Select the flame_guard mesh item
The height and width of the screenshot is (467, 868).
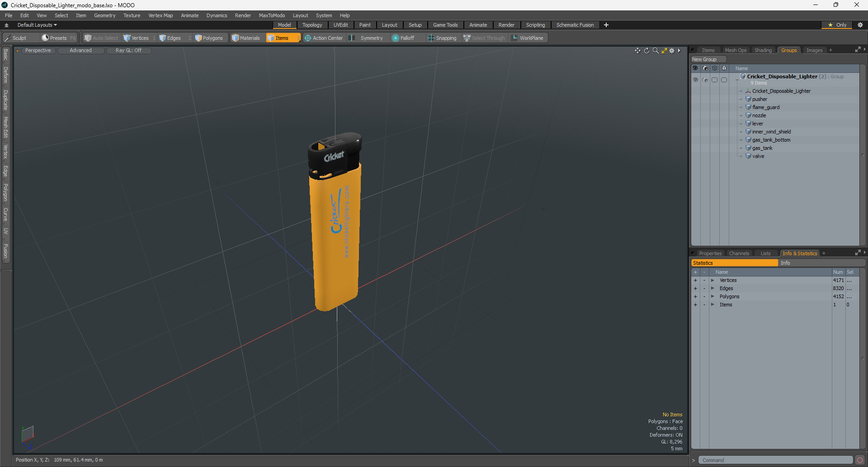click(x=766, y=107)
